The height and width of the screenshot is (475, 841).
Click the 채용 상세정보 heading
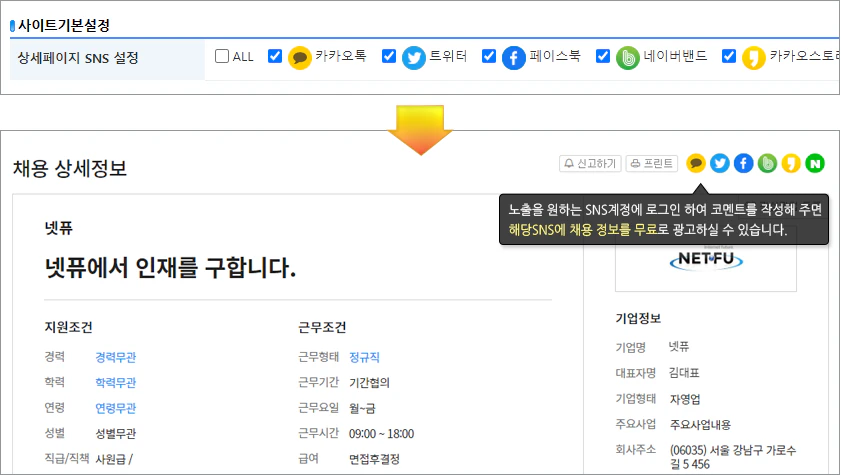click(x=70, y=168)
